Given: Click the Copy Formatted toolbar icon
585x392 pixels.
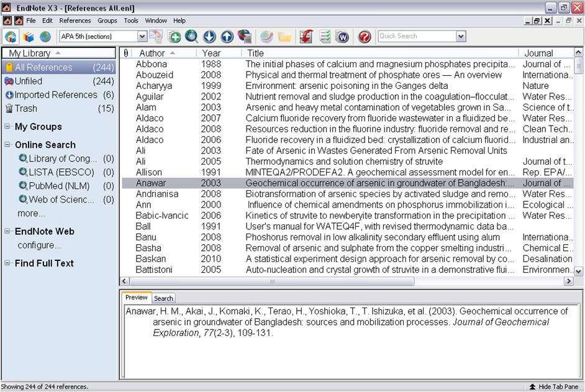Looking at the screenshot, I should click(x=156, y=36).
